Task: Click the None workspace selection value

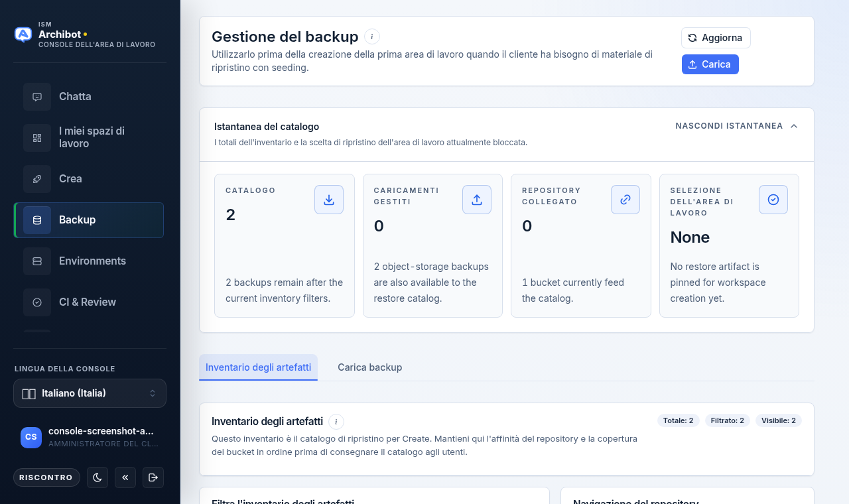Action: pyautogui.click(x=690, y=237)
